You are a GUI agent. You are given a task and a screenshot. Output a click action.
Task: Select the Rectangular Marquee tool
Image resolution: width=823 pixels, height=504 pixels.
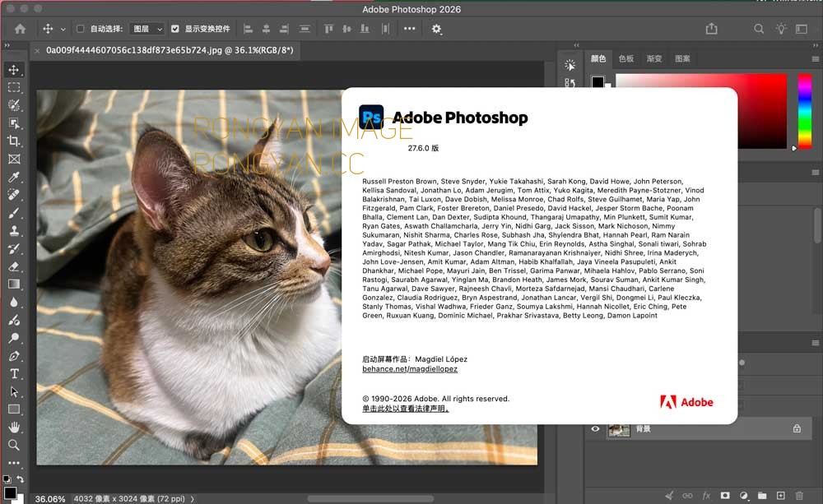click(14, 88)
